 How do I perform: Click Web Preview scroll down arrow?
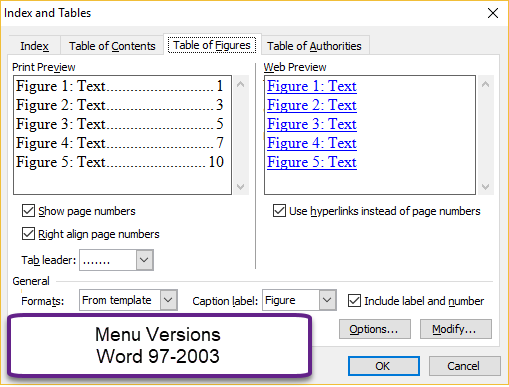pyautogui.click(x=485, y=187)
